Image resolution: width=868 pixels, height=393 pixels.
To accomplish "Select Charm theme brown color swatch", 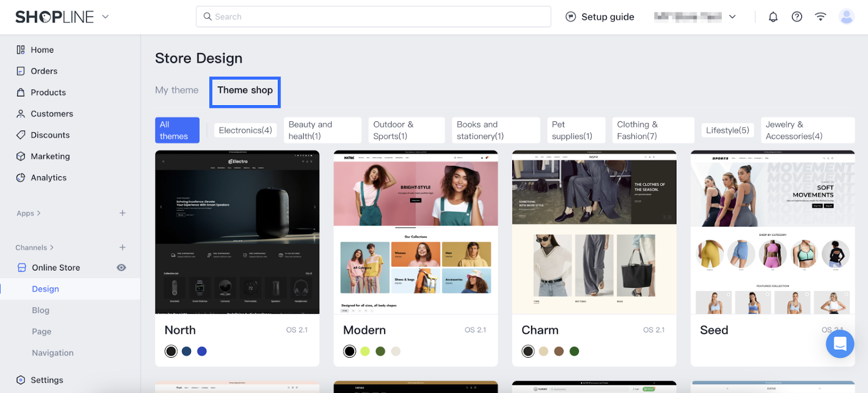I will (559, 351).
